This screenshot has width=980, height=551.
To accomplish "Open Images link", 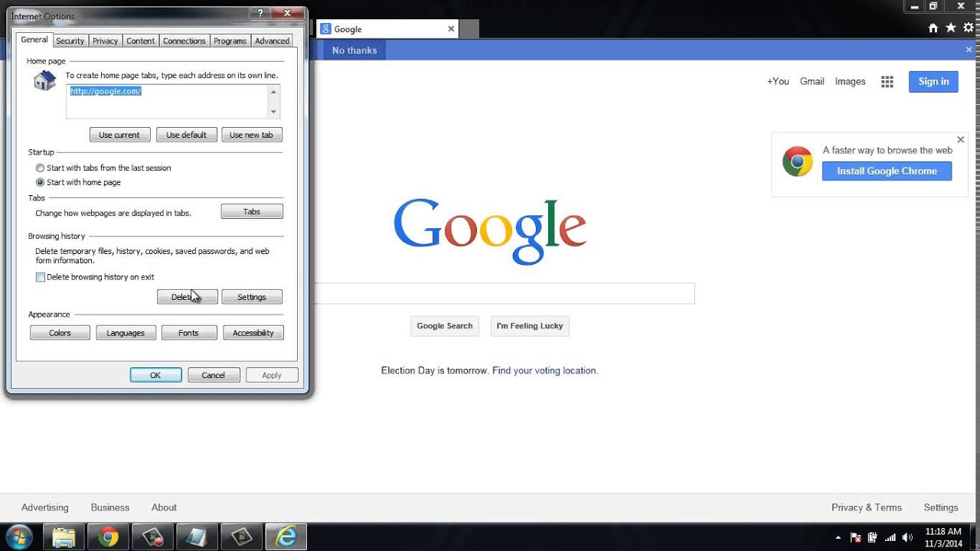I will coord(850,81).
